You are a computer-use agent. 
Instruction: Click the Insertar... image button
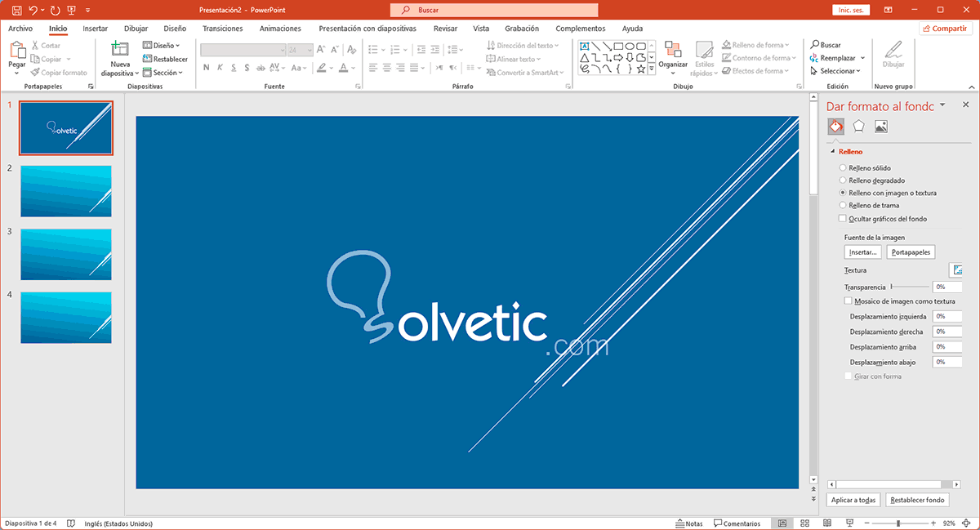point(863,252)
